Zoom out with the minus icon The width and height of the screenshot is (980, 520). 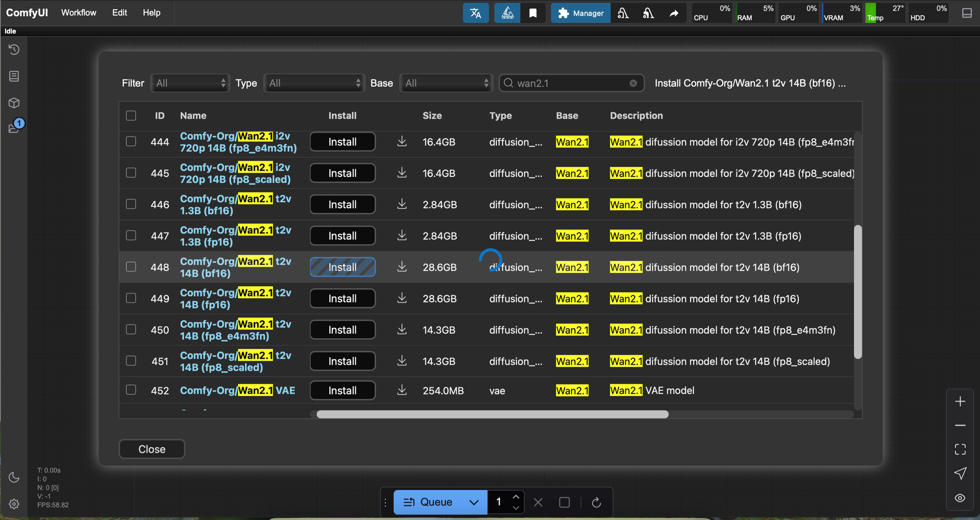960,425
